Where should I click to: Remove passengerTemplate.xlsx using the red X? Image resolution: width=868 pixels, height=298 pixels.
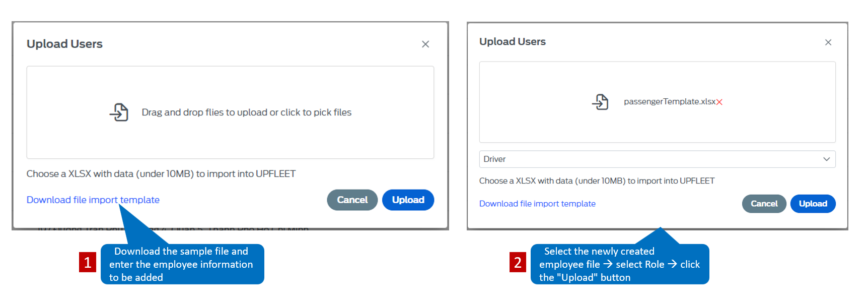[x=719, y=102]
